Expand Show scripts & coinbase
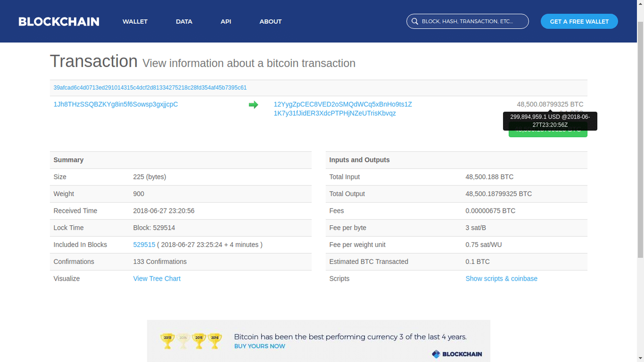The image size is (644, 362). coord(501,279)
